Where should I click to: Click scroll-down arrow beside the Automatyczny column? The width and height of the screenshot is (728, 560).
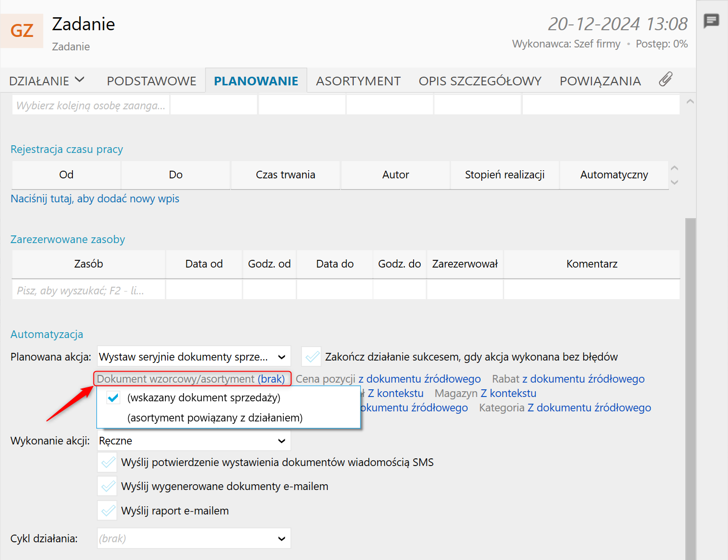pyautogui.click(x=674, y=182)
